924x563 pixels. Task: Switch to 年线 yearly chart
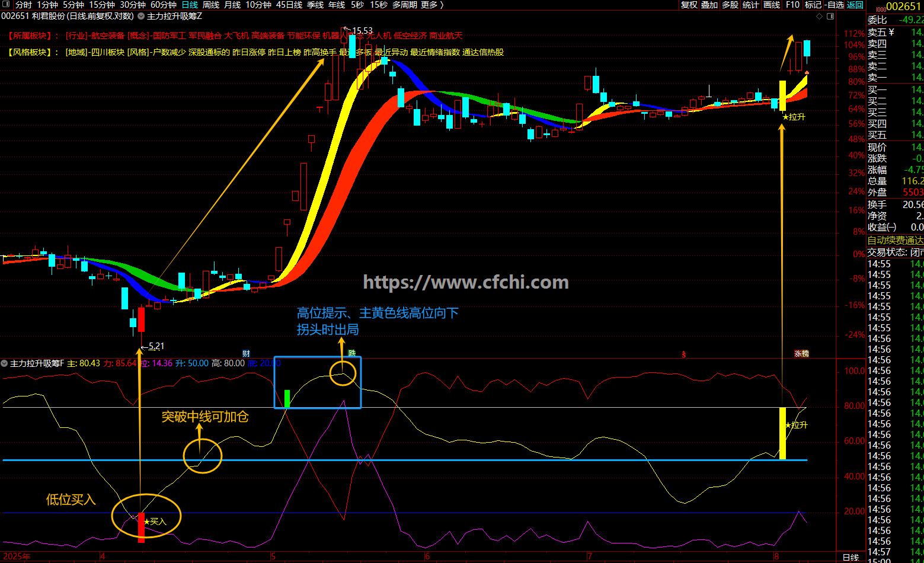(x=337, y=5)
